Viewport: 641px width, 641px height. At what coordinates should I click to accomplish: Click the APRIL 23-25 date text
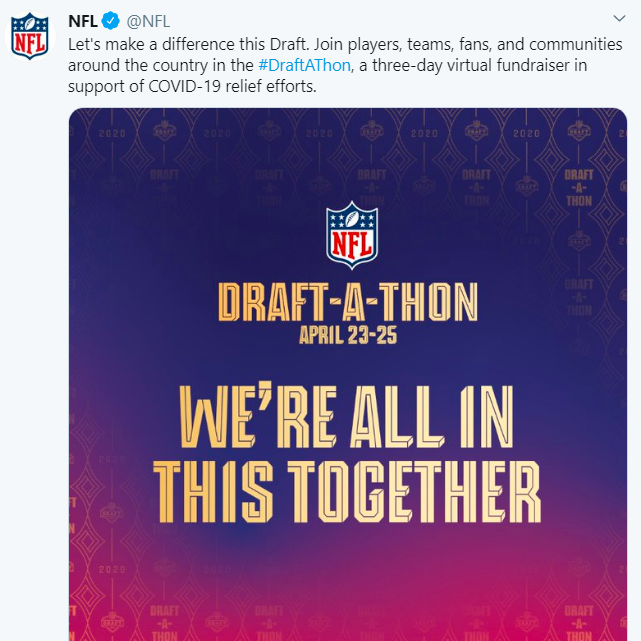347,337
